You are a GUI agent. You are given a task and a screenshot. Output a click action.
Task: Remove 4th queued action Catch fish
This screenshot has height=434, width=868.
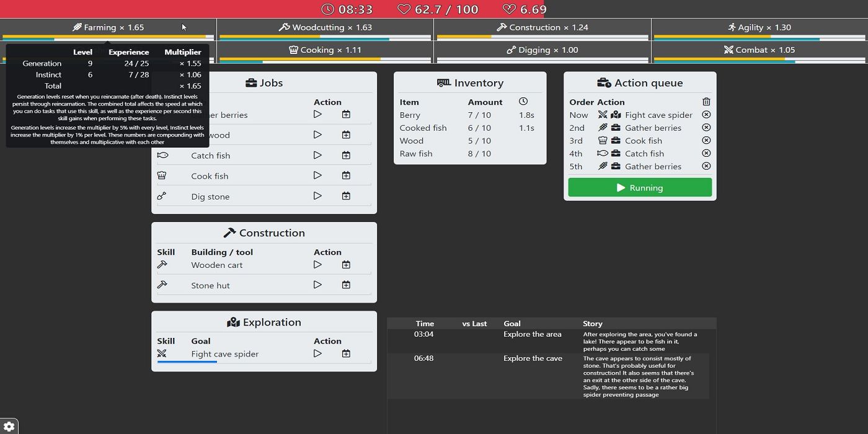[706, 153]
